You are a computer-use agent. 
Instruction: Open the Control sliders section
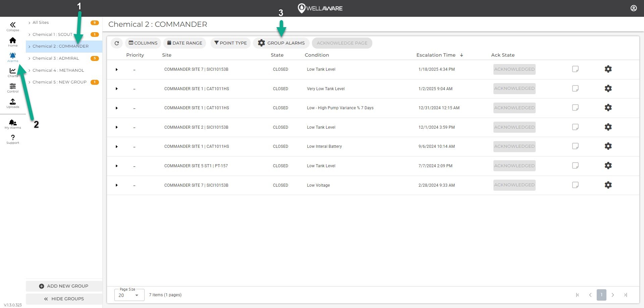pos(13,88)
